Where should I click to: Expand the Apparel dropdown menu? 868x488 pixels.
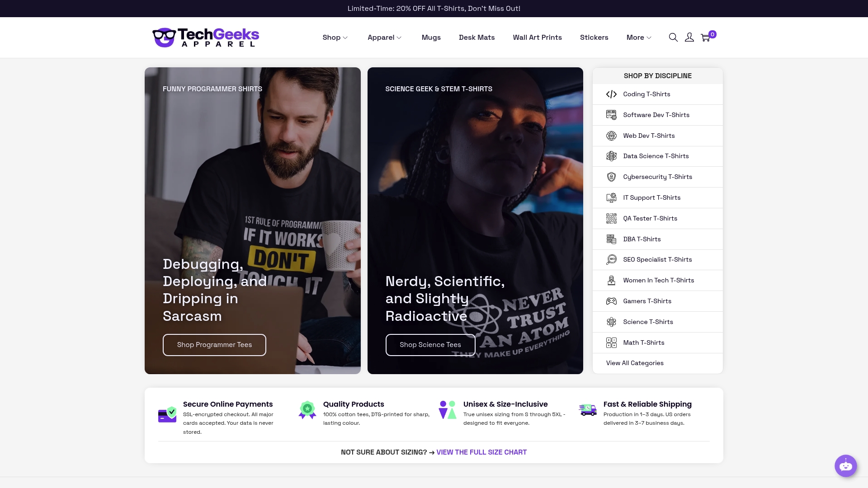pos(384,37)
